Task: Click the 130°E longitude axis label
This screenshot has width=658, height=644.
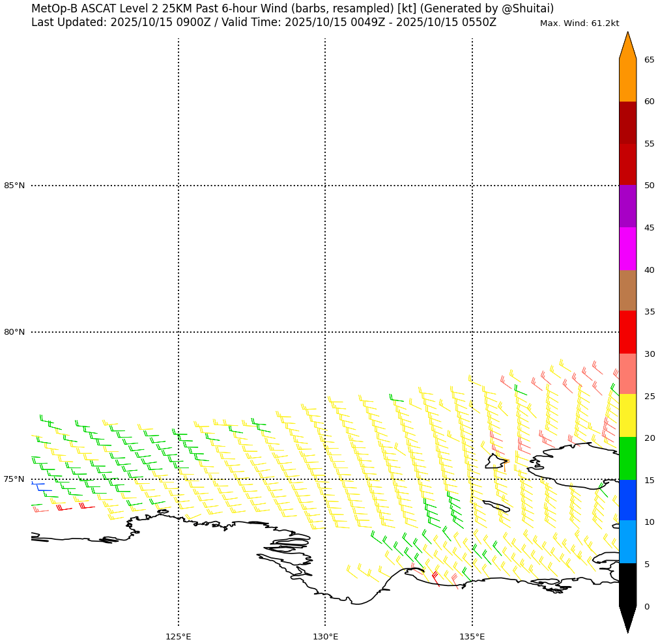Action: click(325, 636)
